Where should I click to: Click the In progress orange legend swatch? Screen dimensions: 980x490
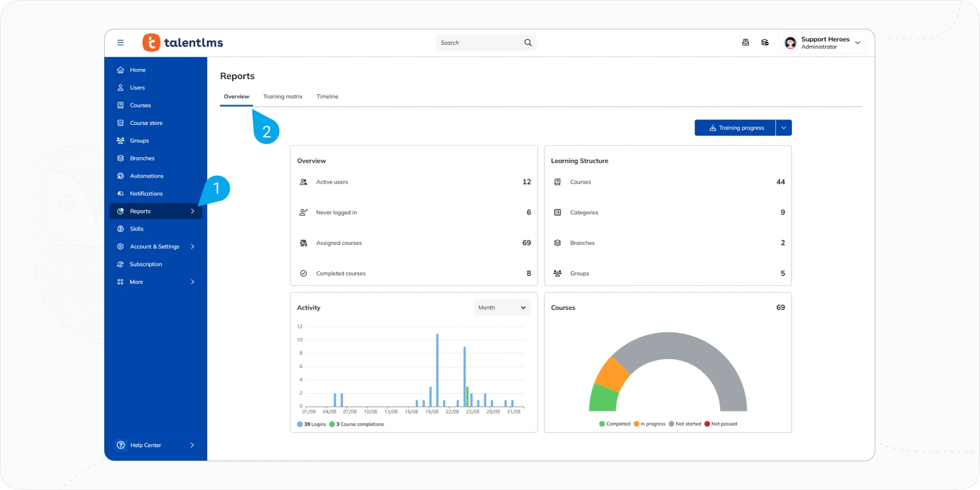click(x=636, y=424)
